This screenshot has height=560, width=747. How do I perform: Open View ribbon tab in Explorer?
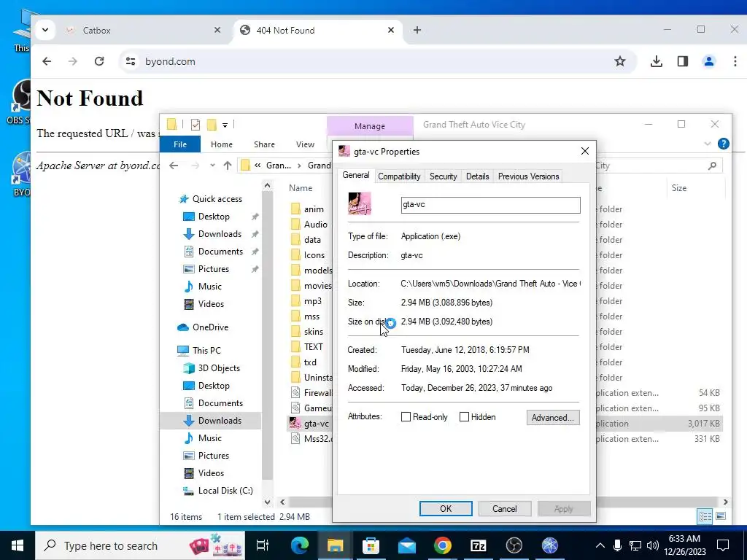coord(305,144)
